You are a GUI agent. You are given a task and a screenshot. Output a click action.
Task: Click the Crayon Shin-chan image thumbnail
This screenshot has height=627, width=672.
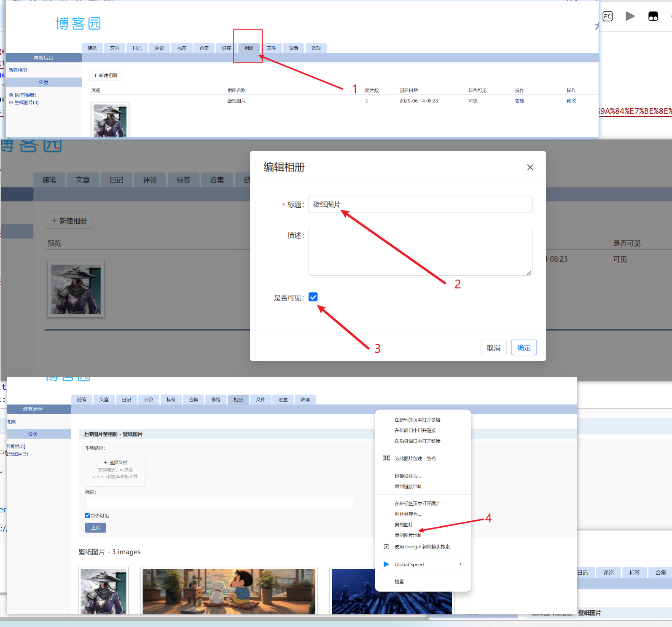229,591
